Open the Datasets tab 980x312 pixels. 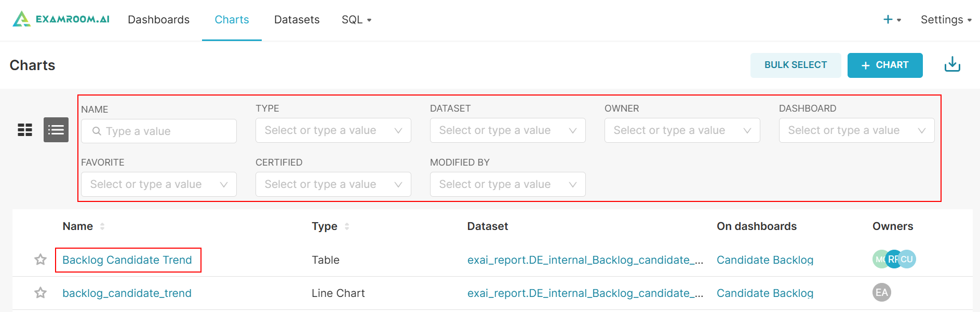coord(297,20)
